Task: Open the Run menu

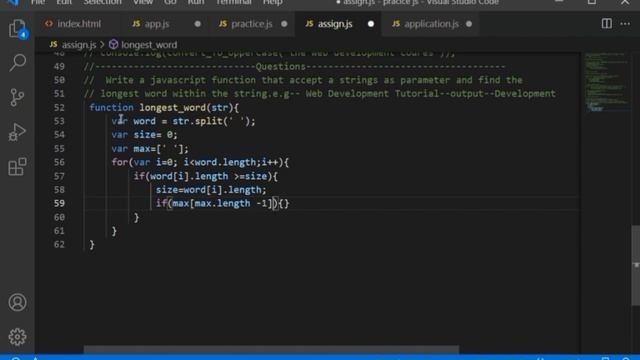Action: (x=196, y=2)
